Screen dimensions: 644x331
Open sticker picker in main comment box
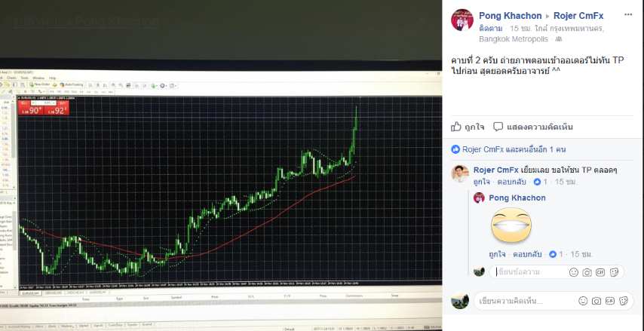tap(623, 301)
